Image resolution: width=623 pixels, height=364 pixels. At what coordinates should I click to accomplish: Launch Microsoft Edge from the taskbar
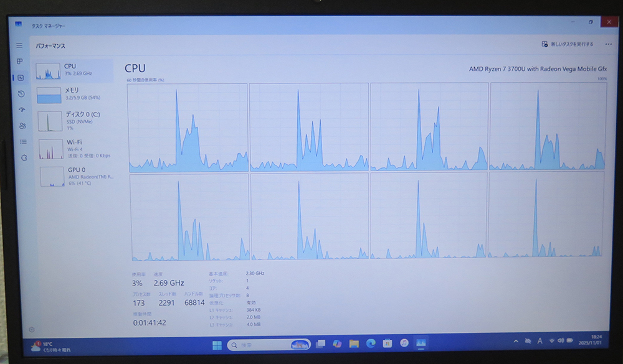coord(371,343)
